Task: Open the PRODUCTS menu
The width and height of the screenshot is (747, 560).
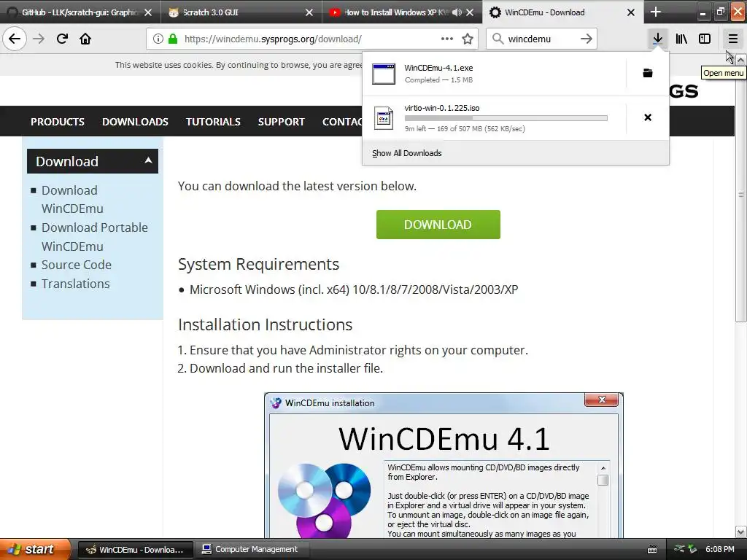Action: click(x=58, y=122)
